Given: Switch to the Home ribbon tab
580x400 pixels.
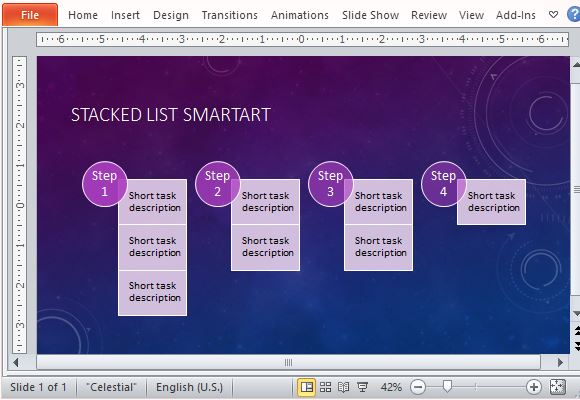Looking at the screenshot, I should pos(83,15).
